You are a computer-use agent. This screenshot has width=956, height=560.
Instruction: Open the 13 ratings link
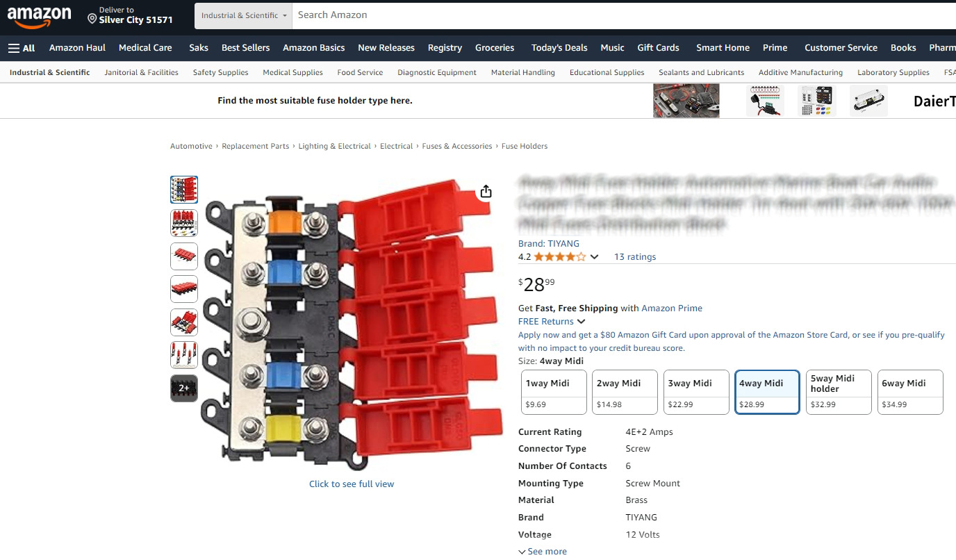[635, 257]
